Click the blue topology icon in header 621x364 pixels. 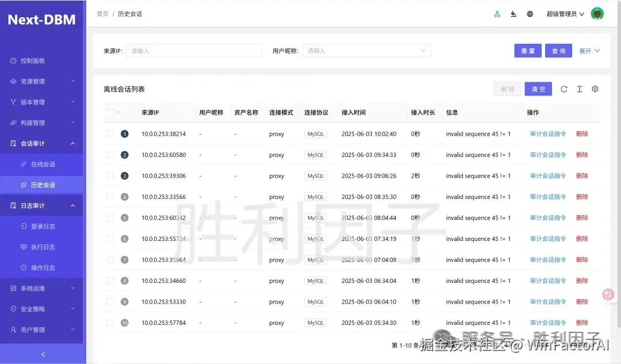(x=497, y=13)
